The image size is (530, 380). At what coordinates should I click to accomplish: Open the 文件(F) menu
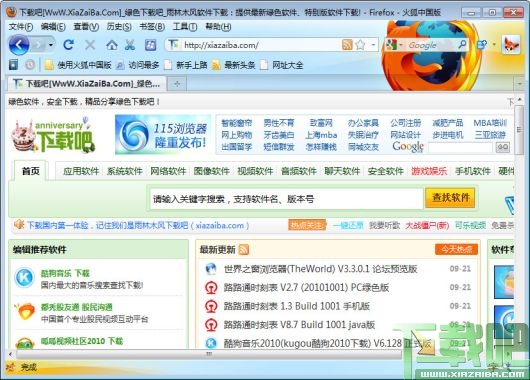(21, 27)
